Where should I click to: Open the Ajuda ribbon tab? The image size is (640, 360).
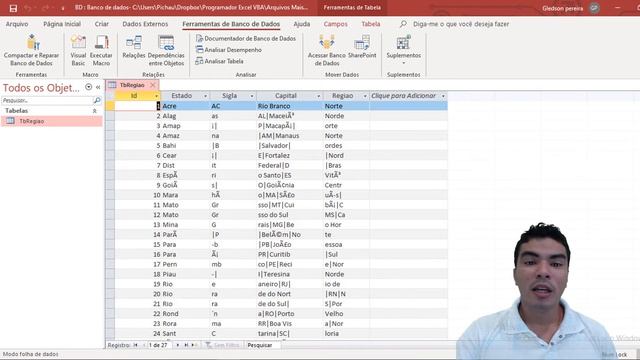coord(302,24)
